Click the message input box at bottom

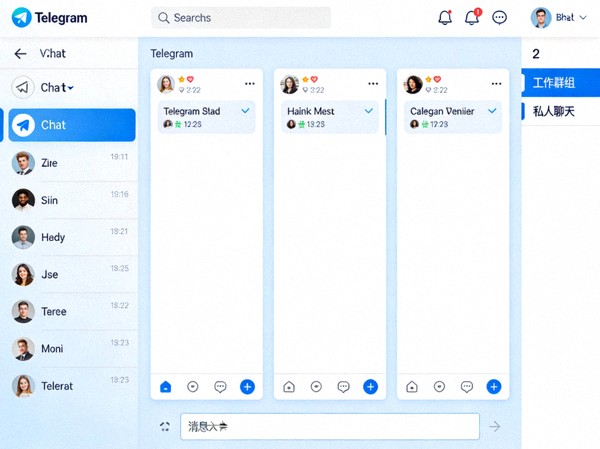[330, 426]
